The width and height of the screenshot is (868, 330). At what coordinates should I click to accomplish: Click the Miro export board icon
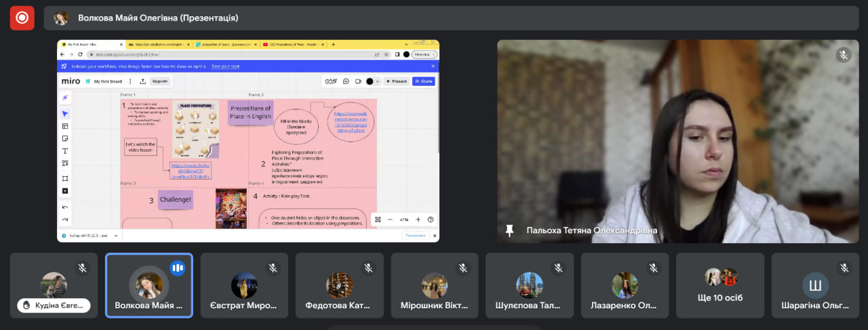[x=142, y=81]
